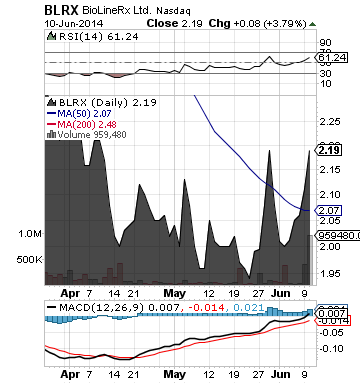Click the late-May price peak
The image size is (360, 384).
pos(269,151)
